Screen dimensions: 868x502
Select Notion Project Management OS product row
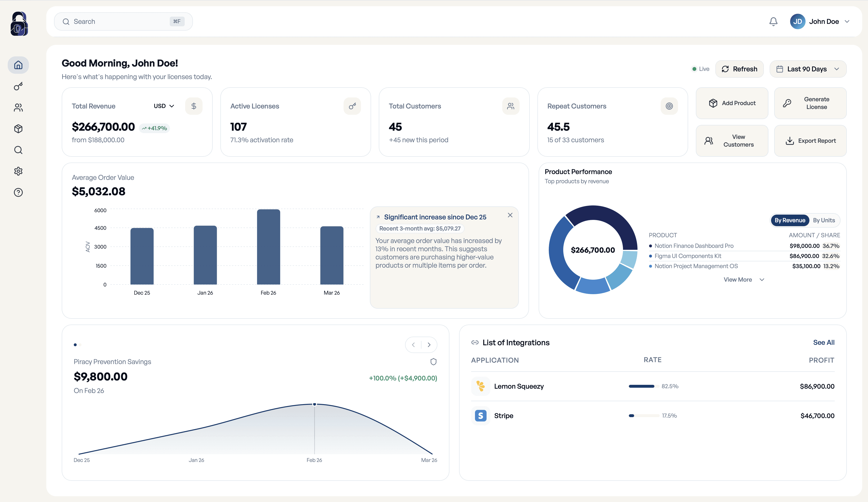[x=744, y=266]
